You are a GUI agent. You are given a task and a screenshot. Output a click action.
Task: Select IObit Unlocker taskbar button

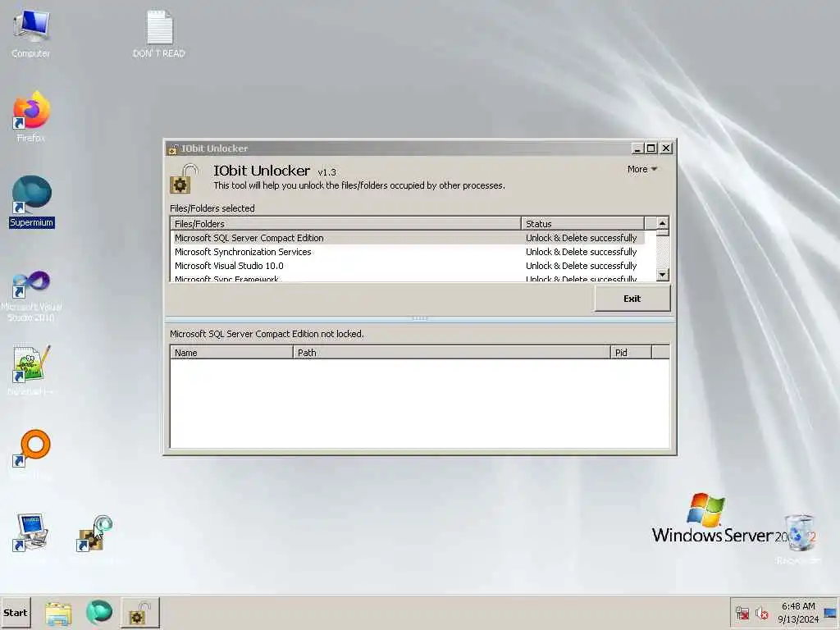[139, 613]
